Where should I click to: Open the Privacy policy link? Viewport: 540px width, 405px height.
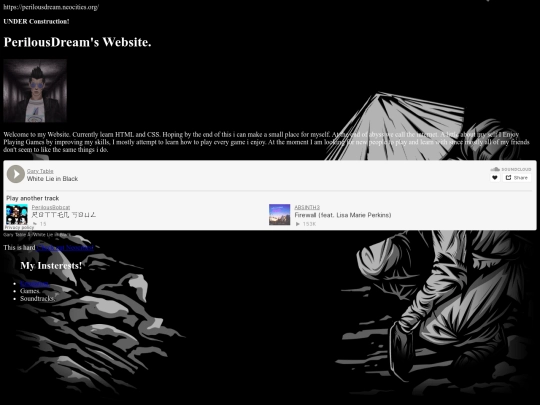(x=19, y=227)
